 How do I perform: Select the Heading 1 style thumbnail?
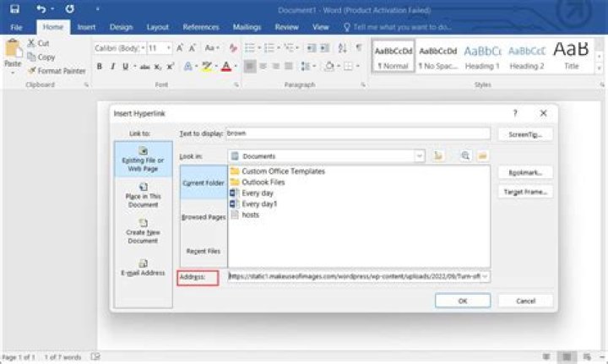click(x=482, y=57)
